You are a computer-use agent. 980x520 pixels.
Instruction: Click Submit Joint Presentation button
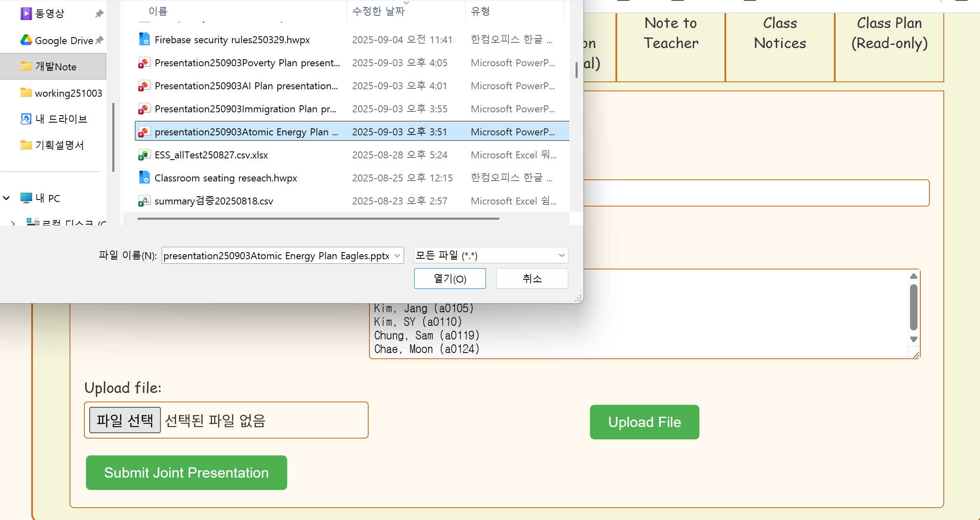coord(186,473)
